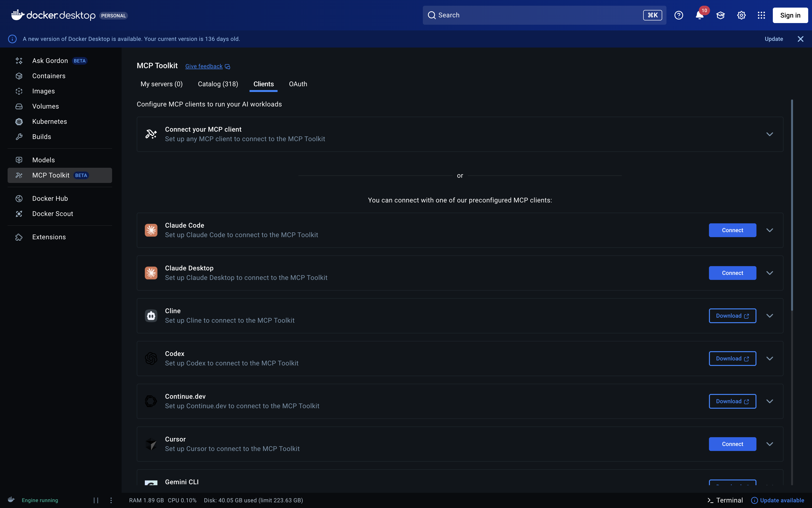Click the Claude Desktop logo icon
Viewport: 812px width, 508px height.
pyautogui.click(x=151, y=273)
